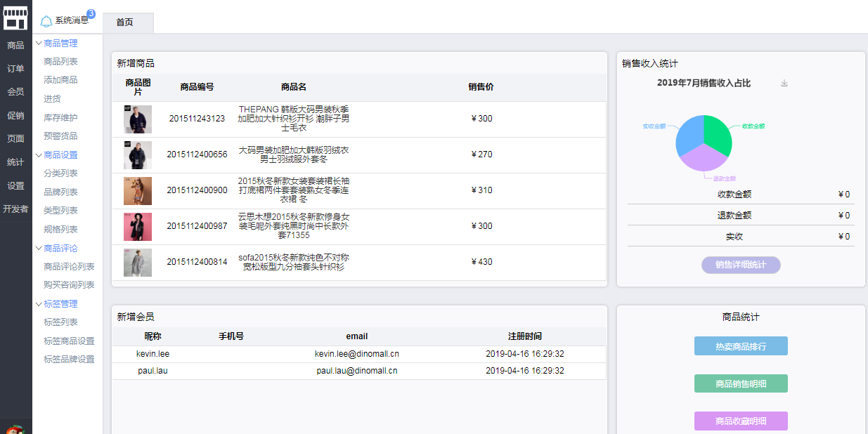
Task: Go to 库存维护
Action: 60,118
